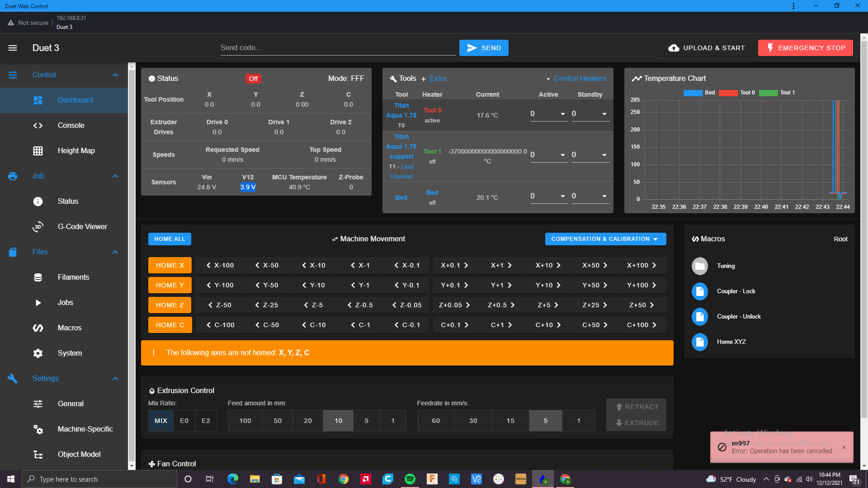Select E2 mix ratio option
Screen dimensions: 868x488
pos(206,421)
